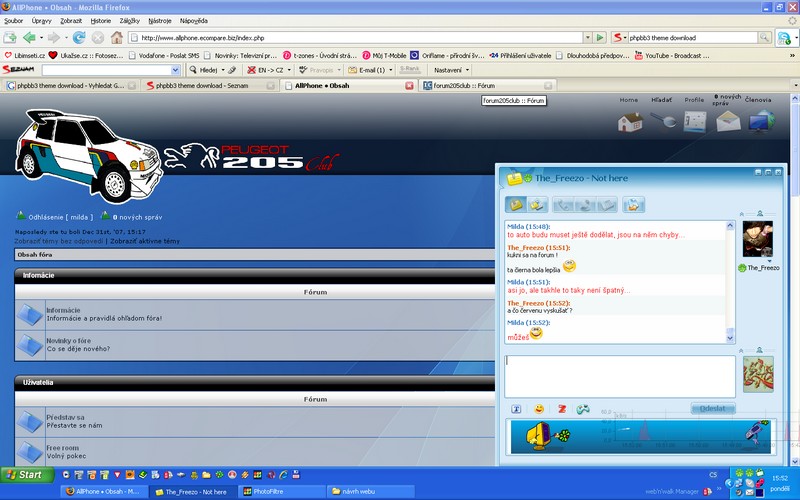Open the Záložky menu
This screenshot has width=800, height=500.
[x=131, y=20]
